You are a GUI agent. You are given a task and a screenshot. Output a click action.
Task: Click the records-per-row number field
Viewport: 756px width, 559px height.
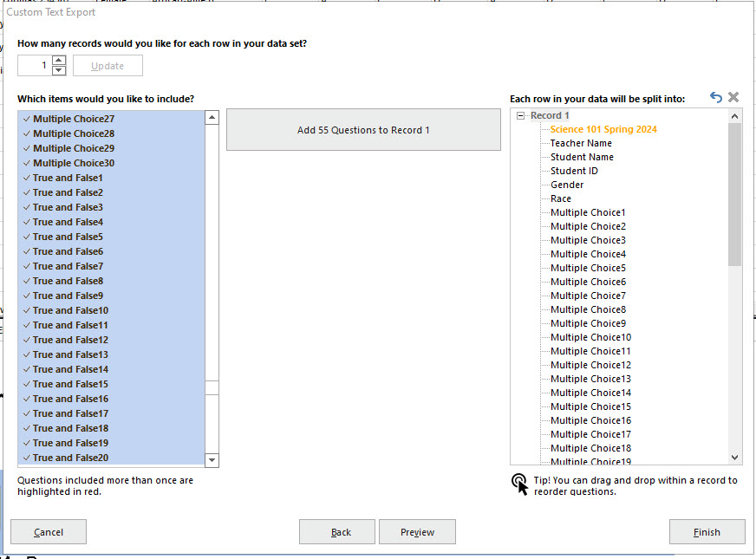pyautogui.click(x=33, y=65)
